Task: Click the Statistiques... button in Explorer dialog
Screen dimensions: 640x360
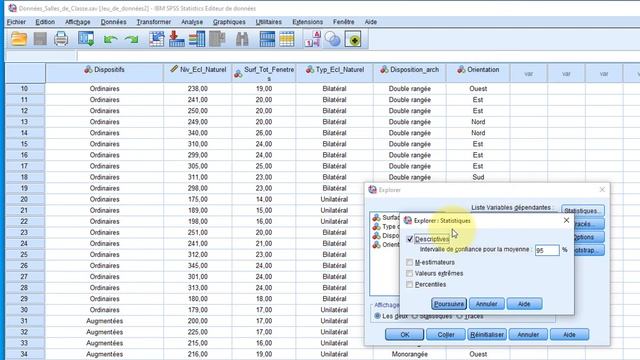Action: (582, 211)
